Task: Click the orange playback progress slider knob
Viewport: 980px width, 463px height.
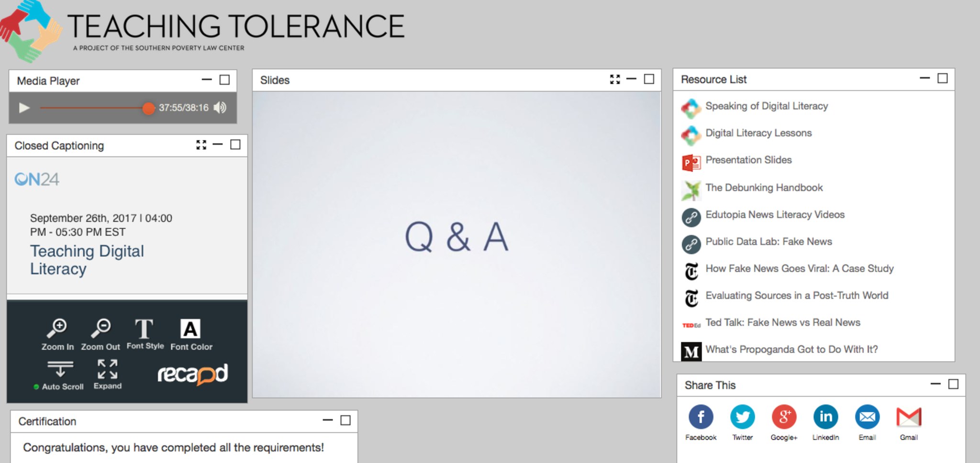Action: pyautogui.click(x=148, y=108)
